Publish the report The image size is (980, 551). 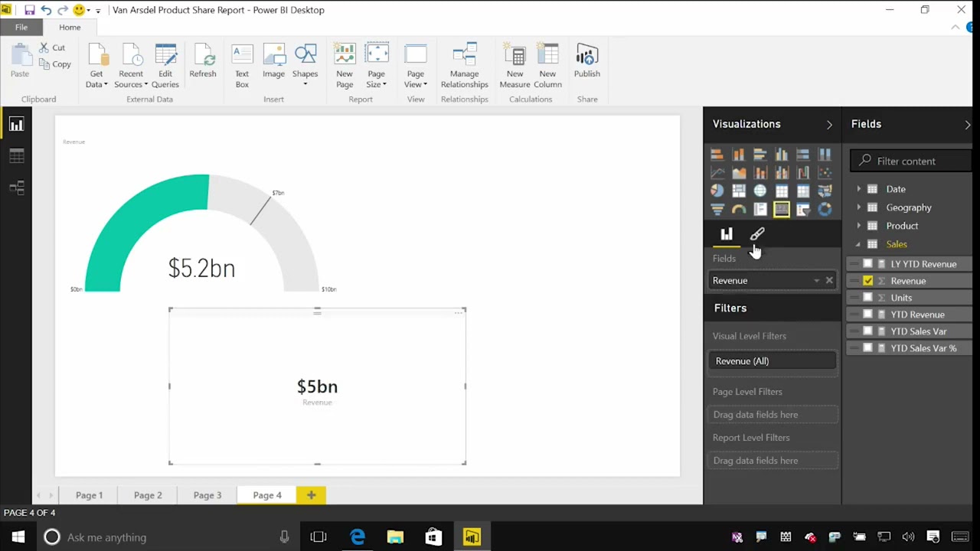[587, 61]
